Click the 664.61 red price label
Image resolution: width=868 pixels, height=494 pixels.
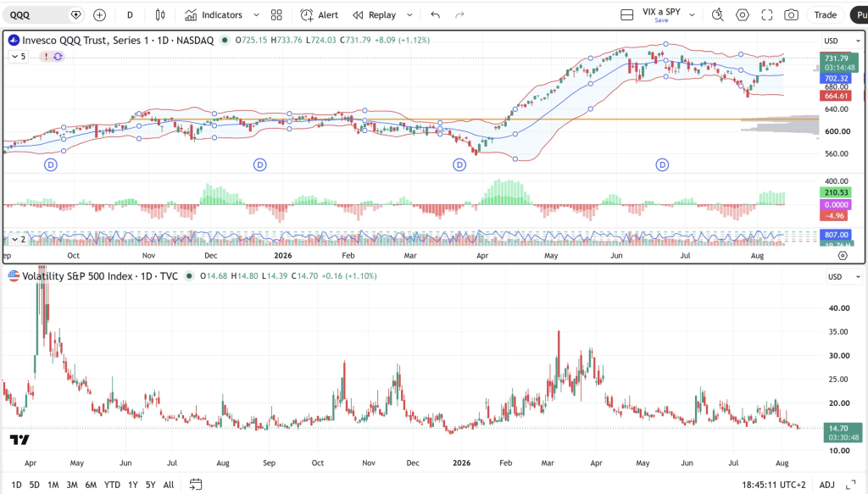(835, 96)
